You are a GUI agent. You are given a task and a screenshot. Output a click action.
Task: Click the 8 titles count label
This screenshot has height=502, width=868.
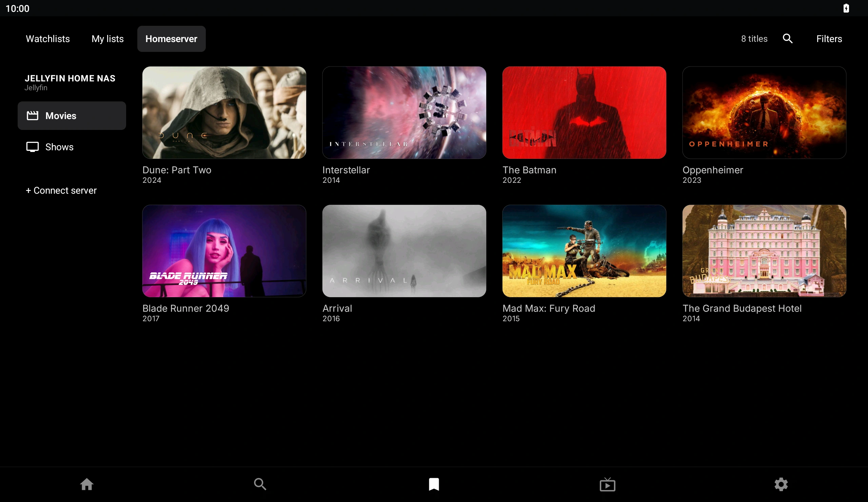(x=754, y=39)
